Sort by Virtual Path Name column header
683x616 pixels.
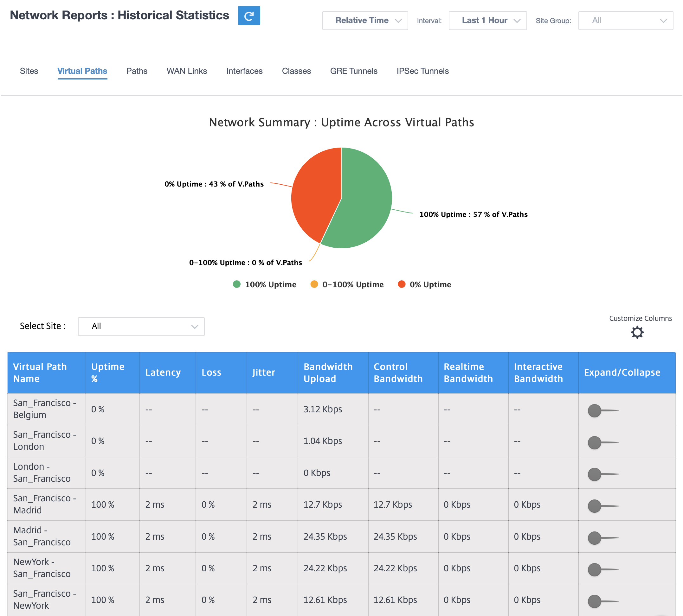(47, 373)
